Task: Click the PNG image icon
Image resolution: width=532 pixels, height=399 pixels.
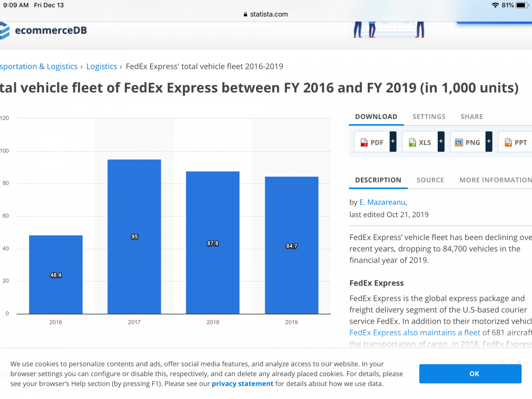Action: 459,143
